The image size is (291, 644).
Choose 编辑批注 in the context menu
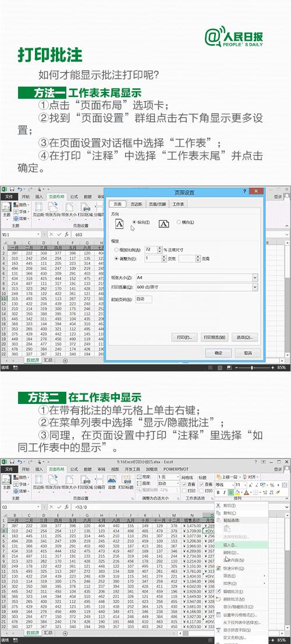(x=242, y=592)
